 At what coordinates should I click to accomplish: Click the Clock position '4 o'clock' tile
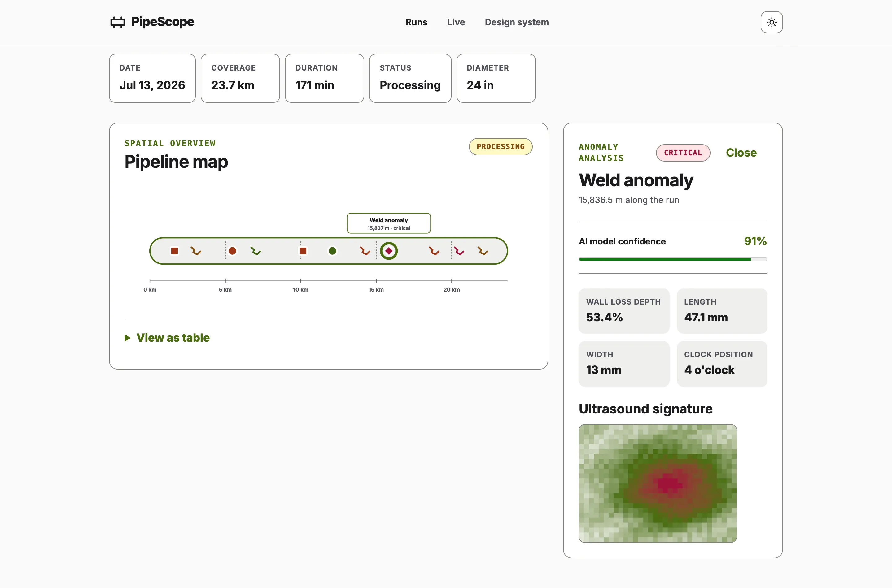[x=722, y=364]
